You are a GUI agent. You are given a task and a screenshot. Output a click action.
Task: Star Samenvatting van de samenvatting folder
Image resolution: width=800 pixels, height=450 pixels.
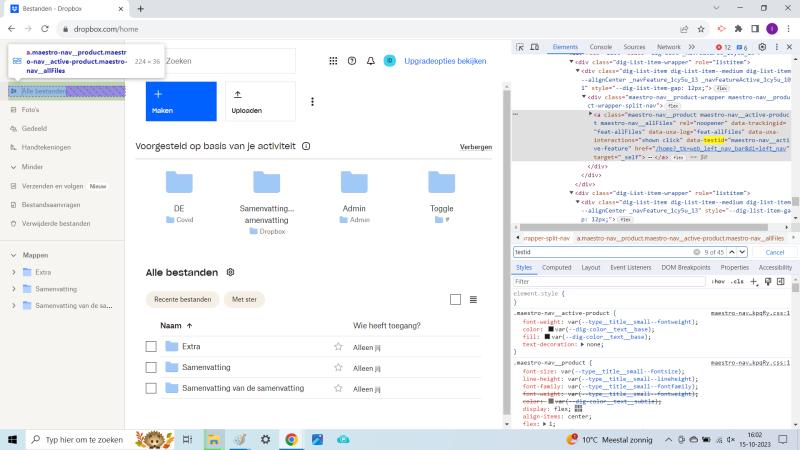[x=338, y=388]
